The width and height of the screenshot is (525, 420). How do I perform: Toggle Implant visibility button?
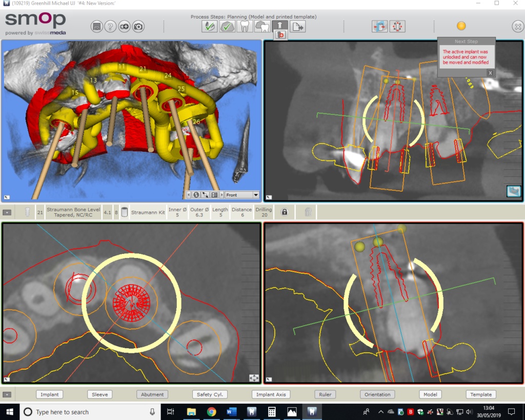[x=50, y=394]
